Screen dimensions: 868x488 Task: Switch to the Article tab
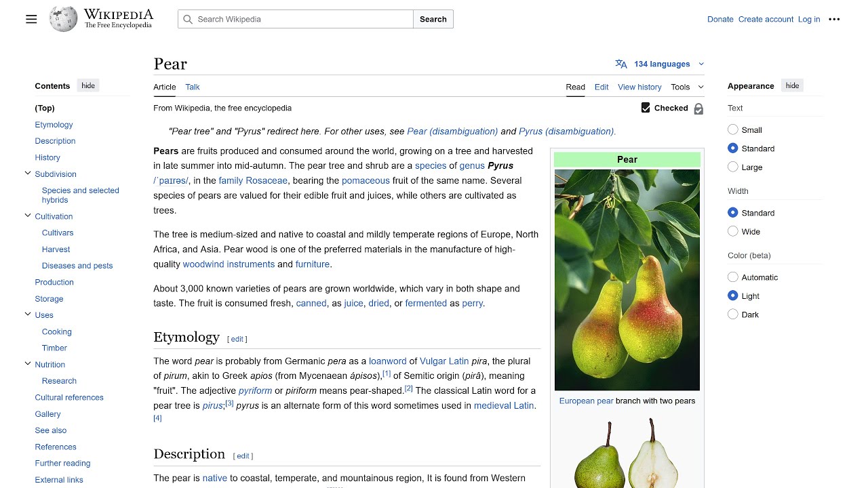[x=165, y=87]
